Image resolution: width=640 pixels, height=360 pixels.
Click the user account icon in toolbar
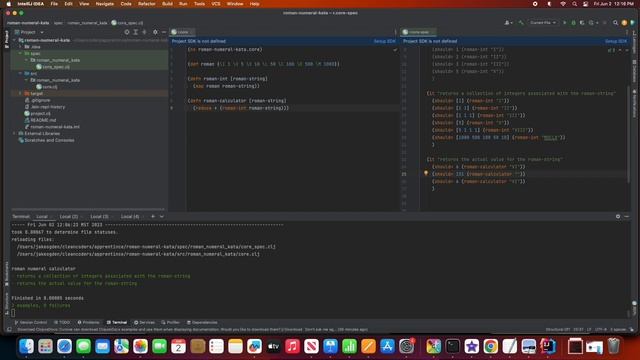pos(508,23)
